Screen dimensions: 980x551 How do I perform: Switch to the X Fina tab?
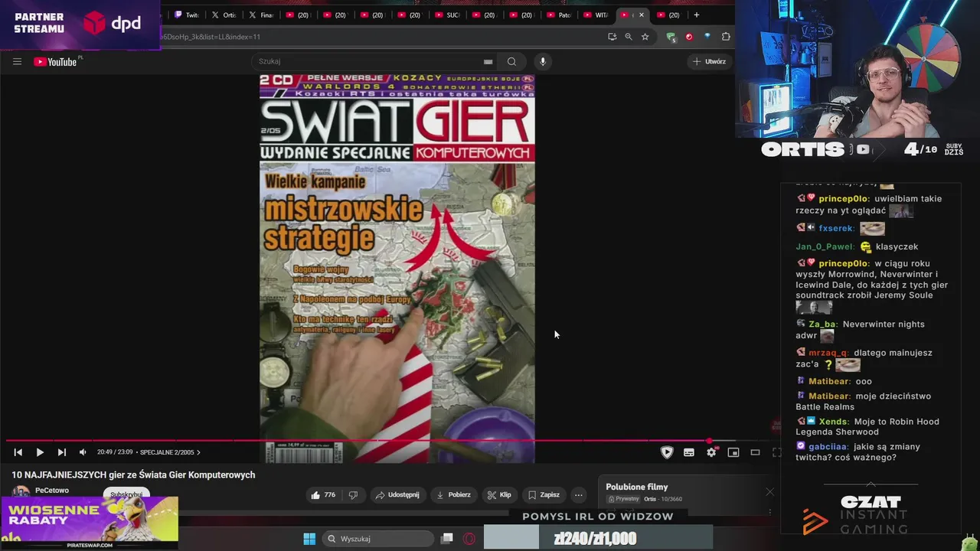261,15
